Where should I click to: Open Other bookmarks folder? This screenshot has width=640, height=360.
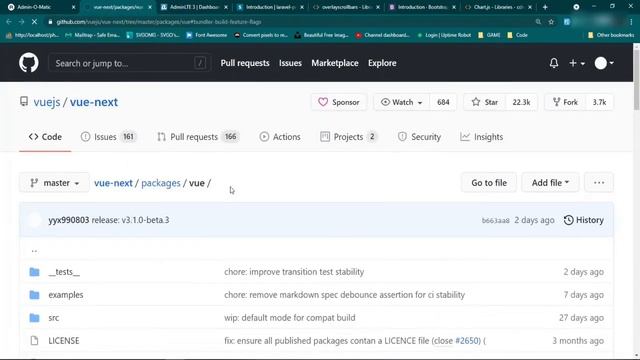tap(611, 35)
